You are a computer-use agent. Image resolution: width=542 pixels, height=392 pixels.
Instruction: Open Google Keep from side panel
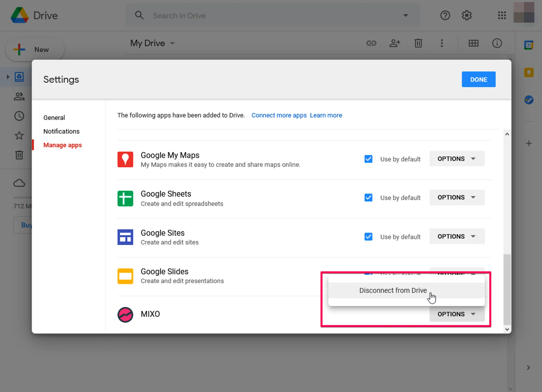528,73
